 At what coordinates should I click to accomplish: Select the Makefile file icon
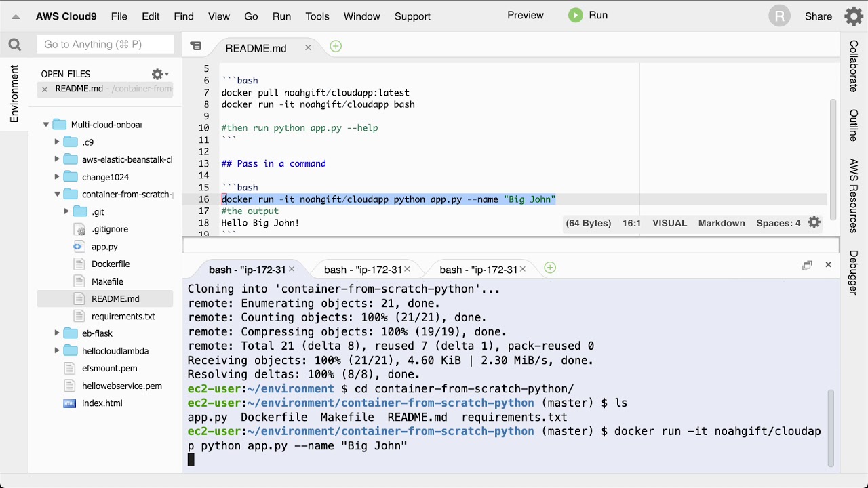[78, 281]
